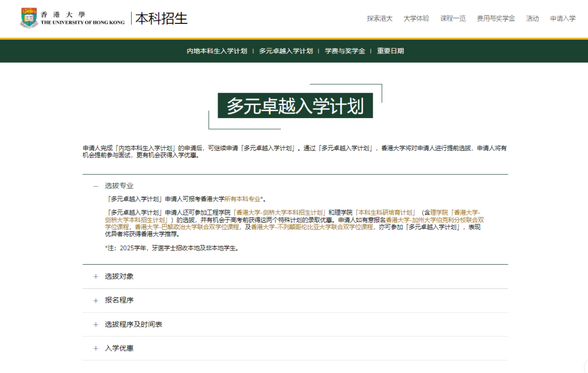588x373 pixels.
Task: Click the plus icon beside 选拔对象
Action: pyautogui.click(x=96, y=277)
